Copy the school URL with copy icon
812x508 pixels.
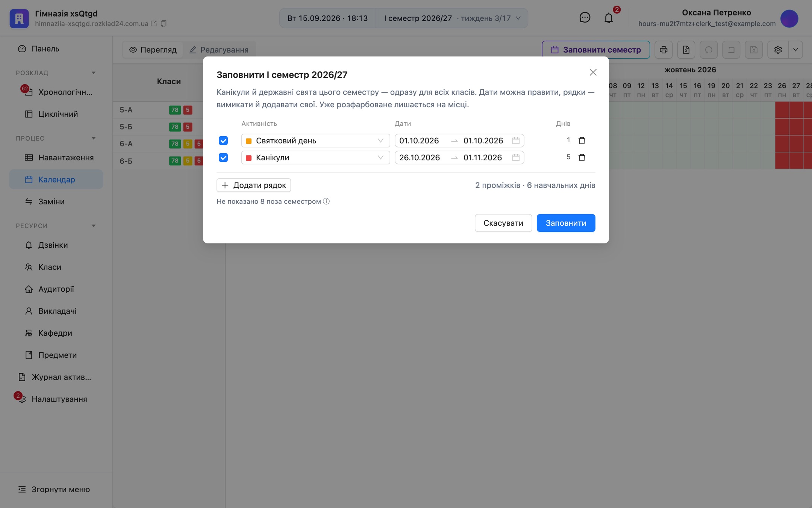pos(164,24)
